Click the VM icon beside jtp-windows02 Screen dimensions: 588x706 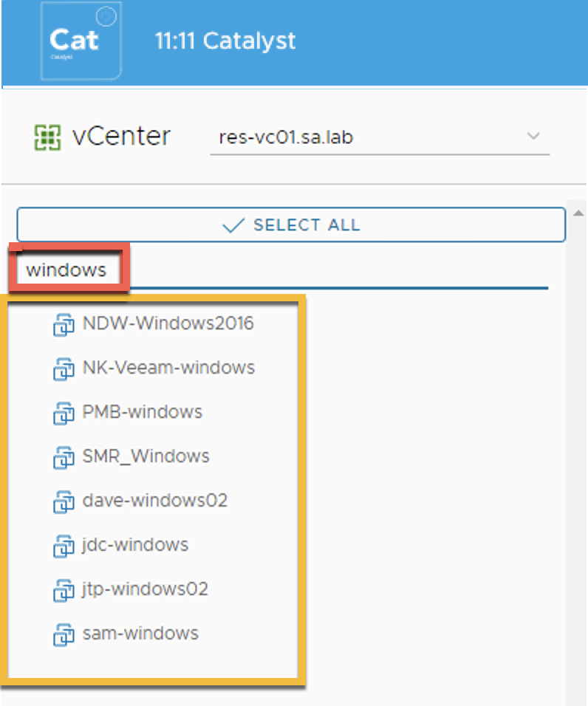(x=64, y=590)
